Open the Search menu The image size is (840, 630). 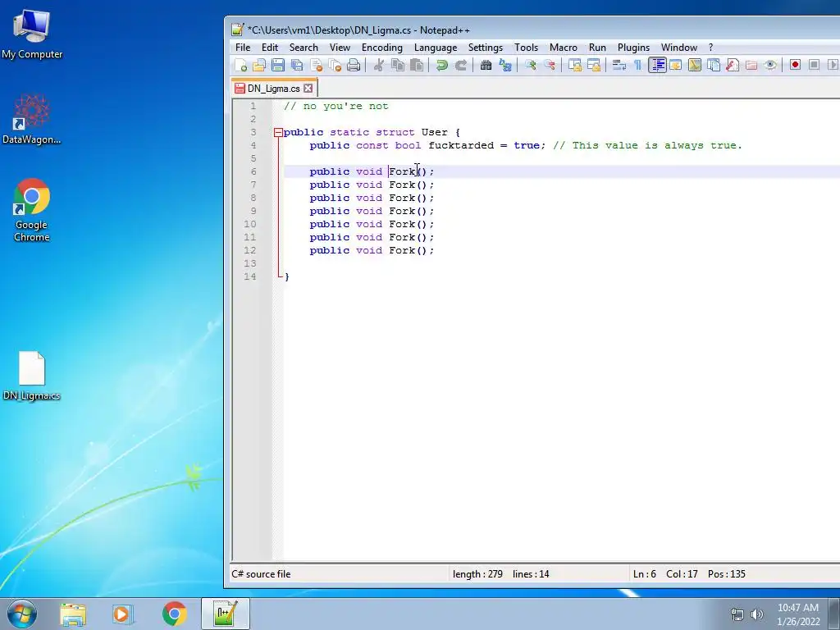[x=304, y=47]
